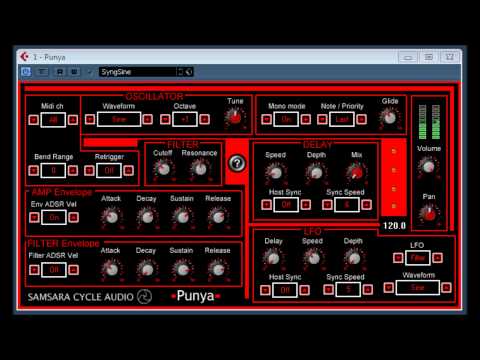Click the FILTER Envelope Release knob
Screen dimensions: 480x360
pyautogui.click(x=218, y=269)
